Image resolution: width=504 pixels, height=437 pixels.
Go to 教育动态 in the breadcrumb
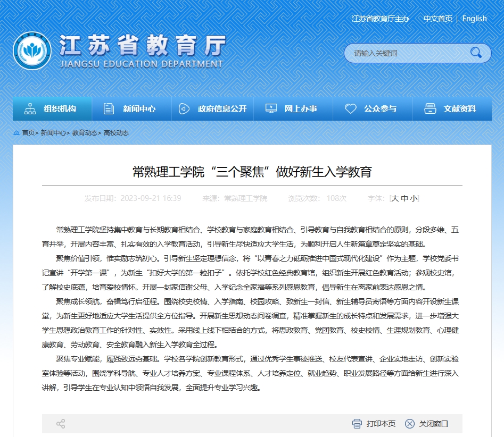pos(85,132)
